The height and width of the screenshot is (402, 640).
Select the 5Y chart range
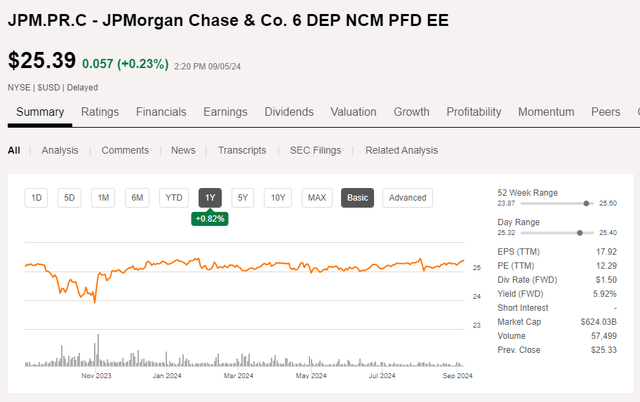(243, 197)
